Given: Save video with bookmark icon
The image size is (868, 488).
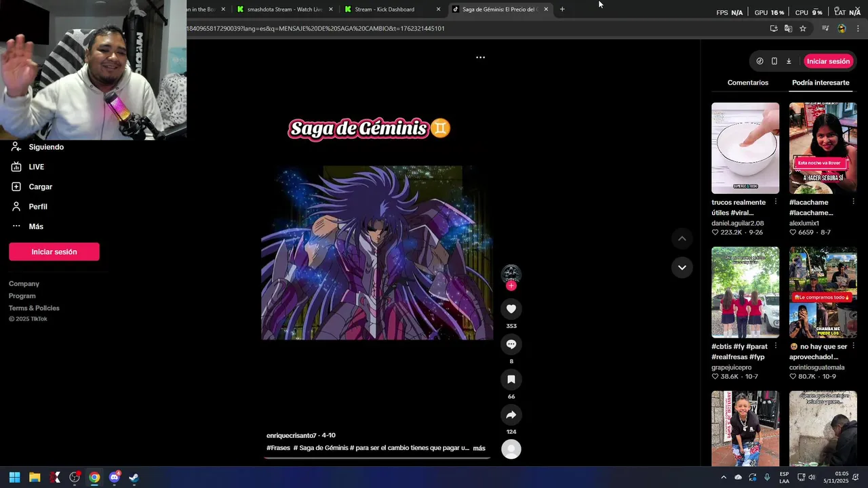Looking at the screenshot, I should tap(511, 380).
